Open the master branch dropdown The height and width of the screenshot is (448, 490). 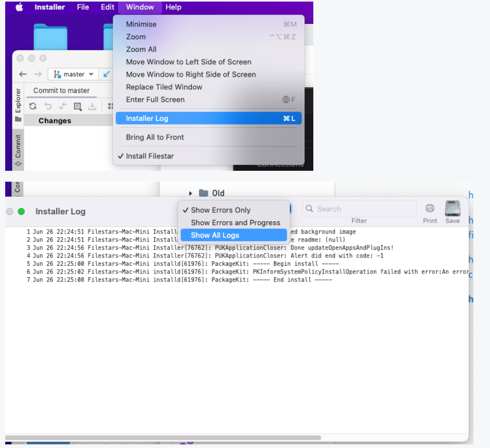73,74
